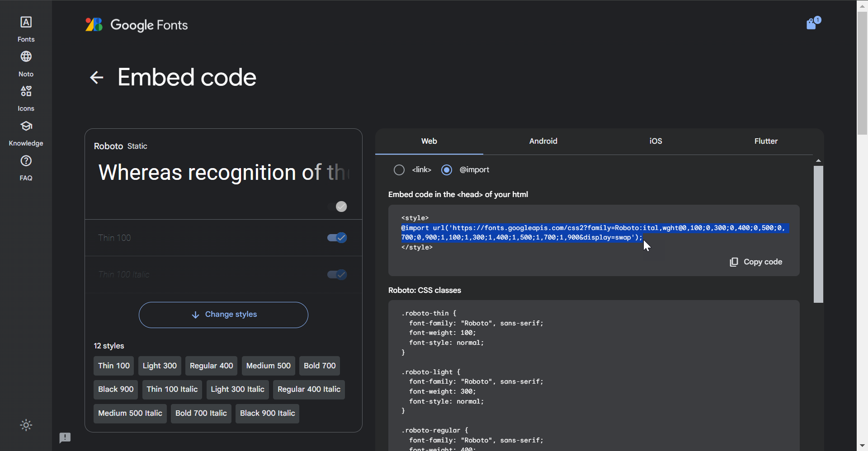This screenshot has height=451, width=868.
Task: Click the Bold 700 style chip
Action: coord(320,366)
